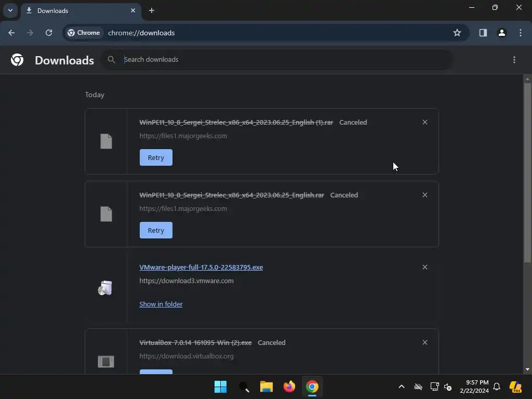The width and height of the screenshot is (532, 399).
Task: Open Windows taskbar search
Action: coord(244,387)
